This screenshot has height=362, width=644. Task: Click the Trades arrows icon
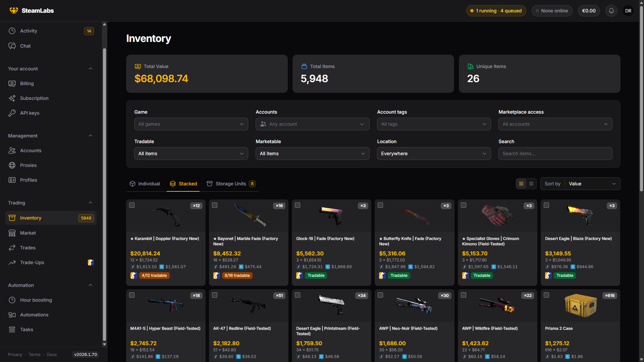click(x=12, y=248)
